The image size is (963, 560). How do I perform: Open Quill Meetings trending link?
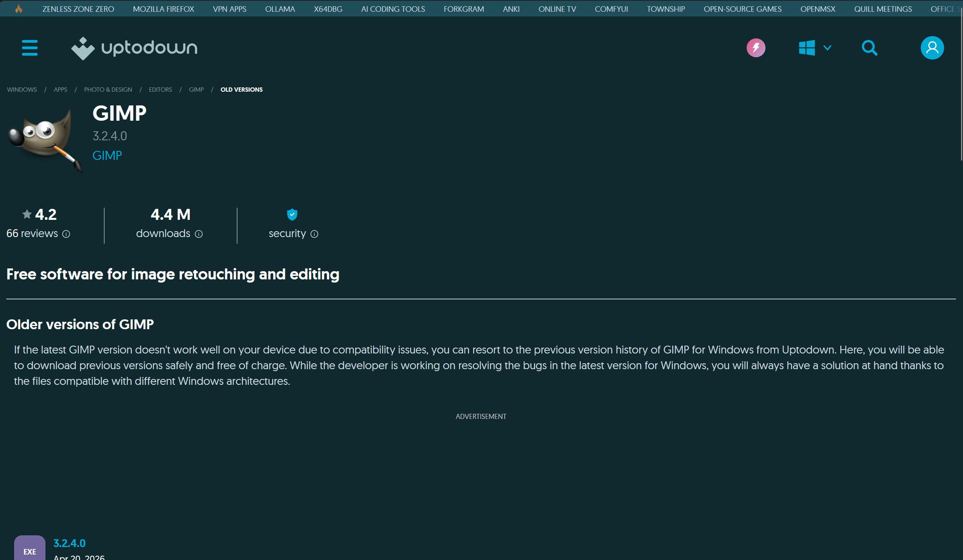coord(883,9)
